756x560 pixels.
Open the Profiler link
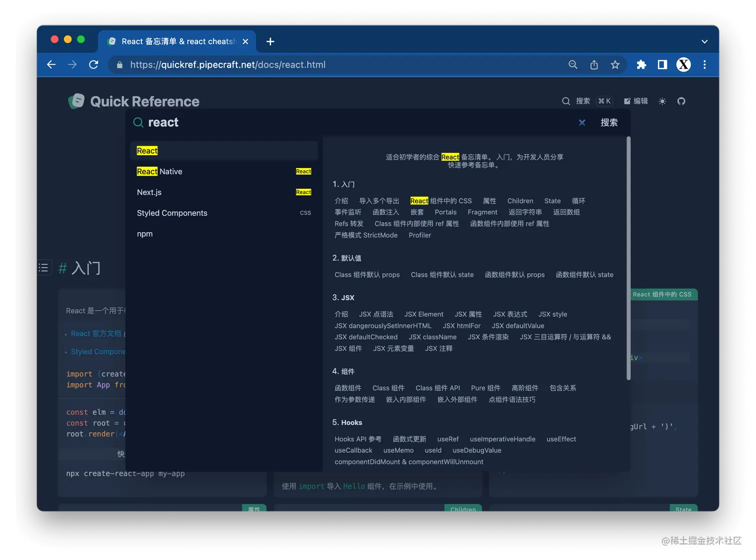tap(419, 235)
